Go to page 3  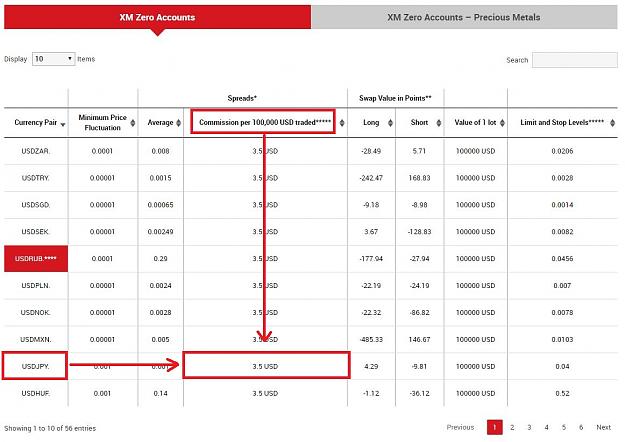529,427
